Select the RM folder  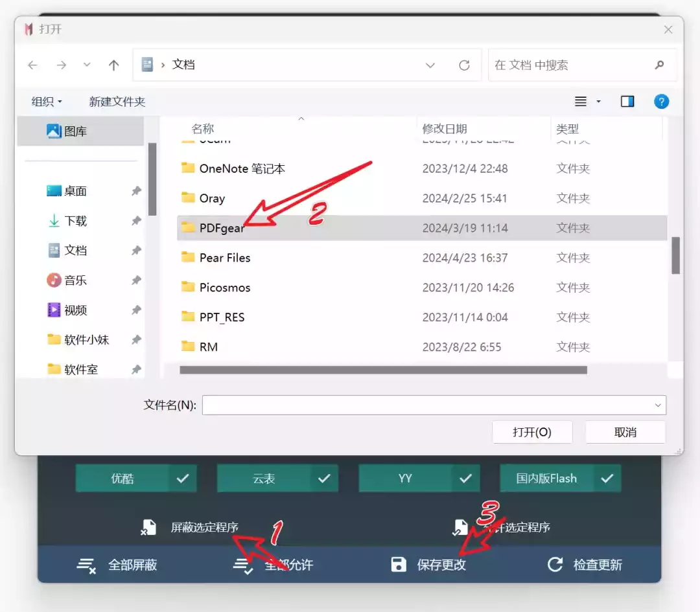click(x=422, y=346)
